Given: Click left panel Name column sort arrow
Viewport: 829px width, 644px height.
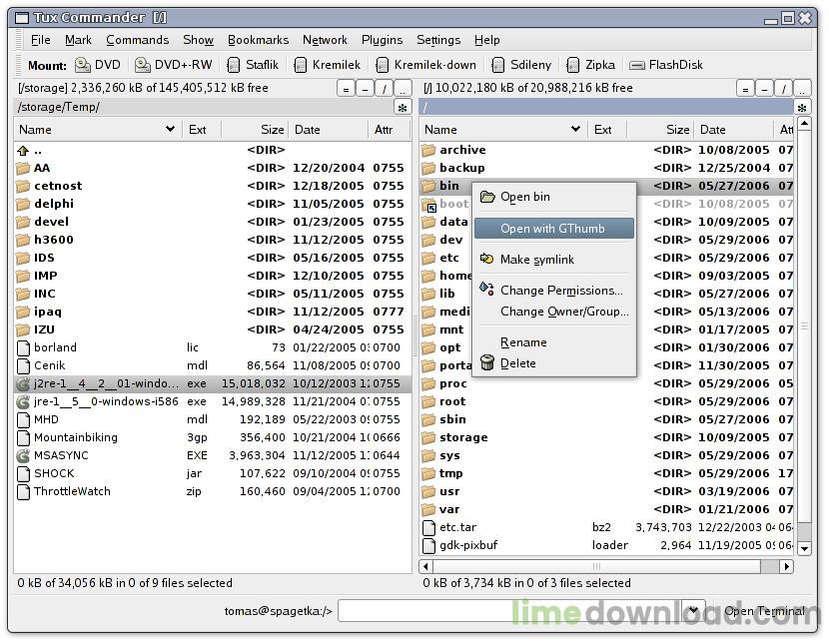Looking at the screenshot, I should click(170, 129).
